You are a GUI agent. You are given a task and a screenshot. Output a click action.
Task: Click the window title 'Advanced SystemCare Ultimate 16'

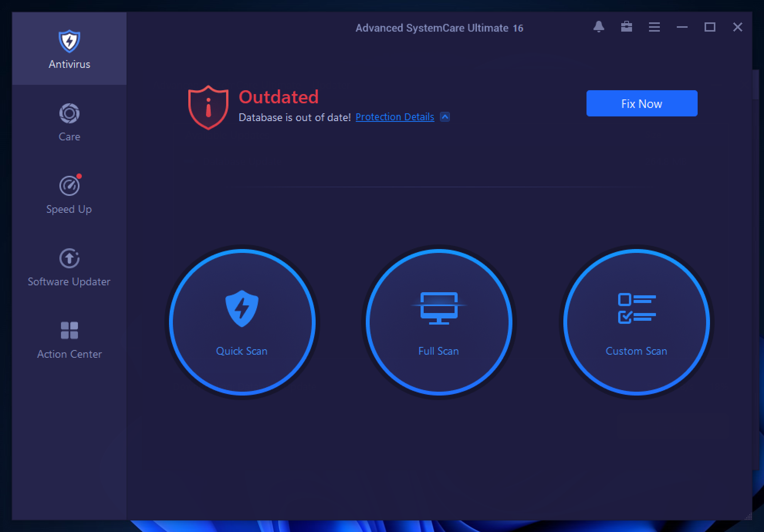[439, 28]
